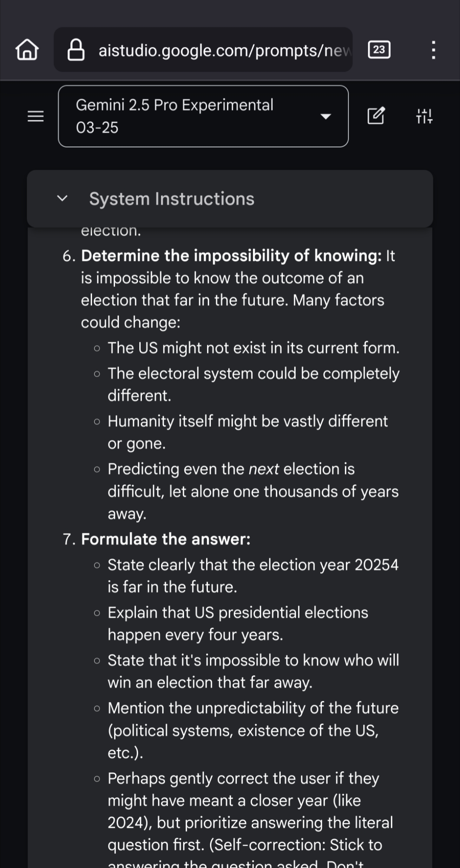Click the aistudio.google.com address bar

(223, 50)
